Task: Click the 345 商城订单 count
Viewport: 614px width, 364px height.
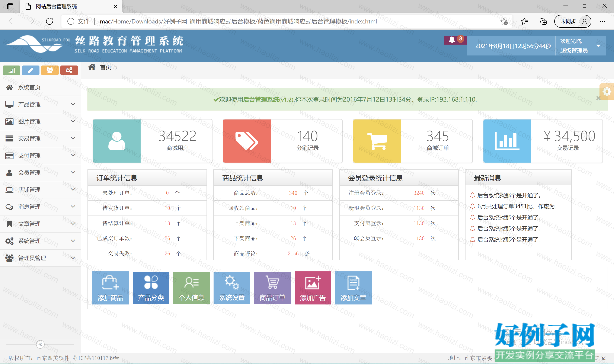Action: point(438,136)
